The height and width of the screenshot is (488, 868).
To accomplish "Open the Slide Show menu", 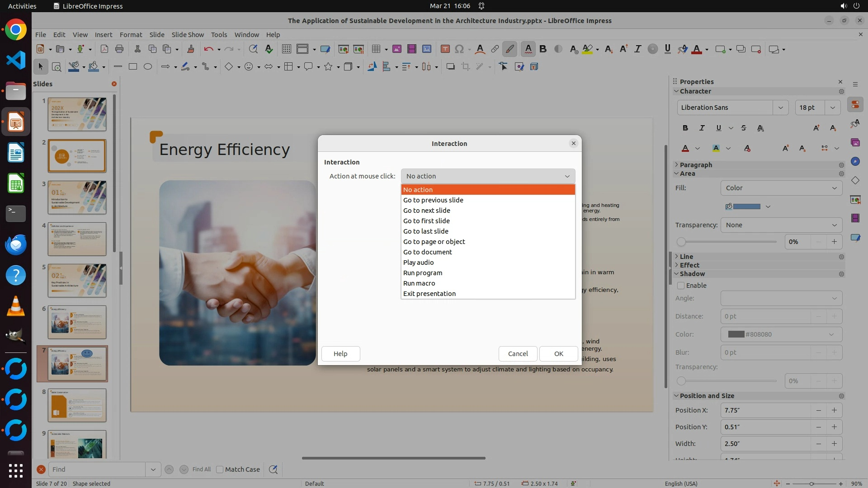I will pyautogui.click(x=188, y=34).
